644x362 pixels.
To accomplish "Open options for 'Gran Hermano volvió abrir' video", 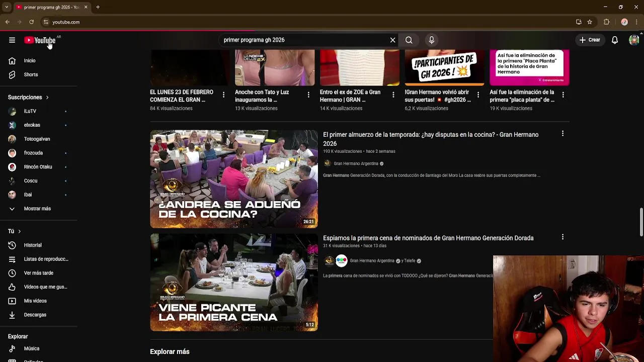I will [x=478, y=95].
